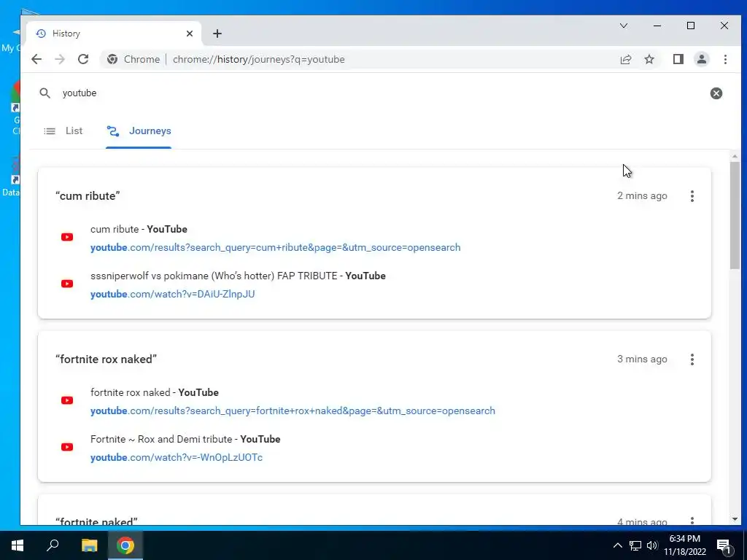Bookmark this page with the star icon
This screenshot has height=560, width=747.
(x=649, y=59)
